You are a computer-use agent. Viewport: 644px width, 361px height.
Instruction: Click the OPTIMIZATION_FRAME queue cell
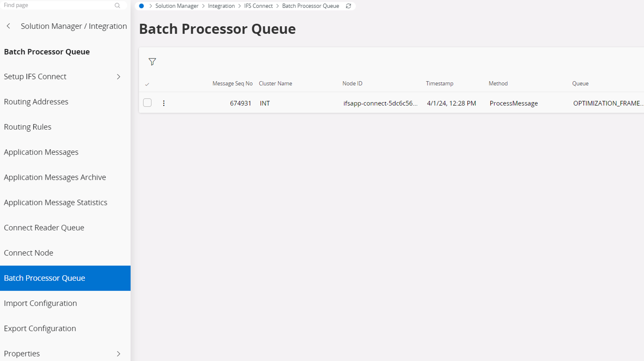pyautogui.click(x=608, y=103)
